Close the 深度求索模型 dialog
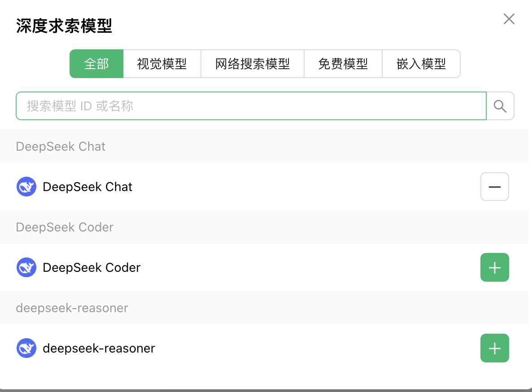 point(509,19)
